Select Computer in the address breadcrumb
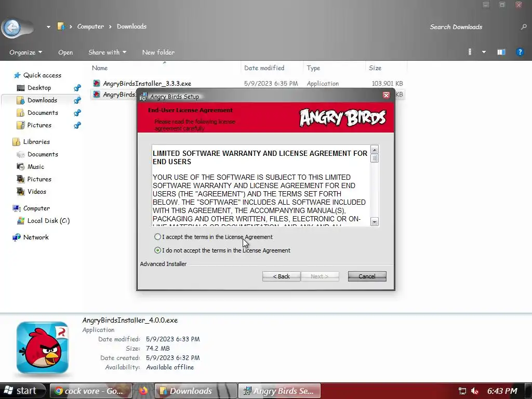 90,26
